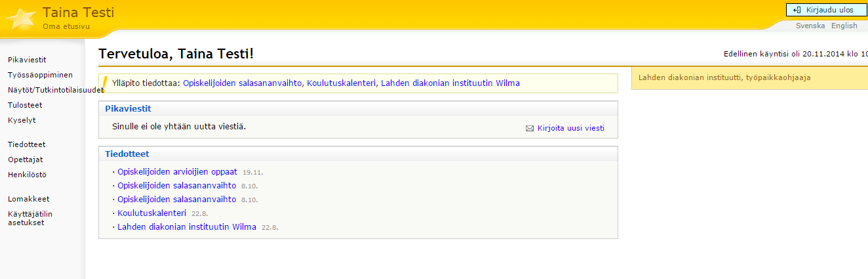Click Lahden diakonian instituutin Wilma in notice bar
Viewport: 868px width, 279px height.
pyautogui.click(x=450, y=83)
